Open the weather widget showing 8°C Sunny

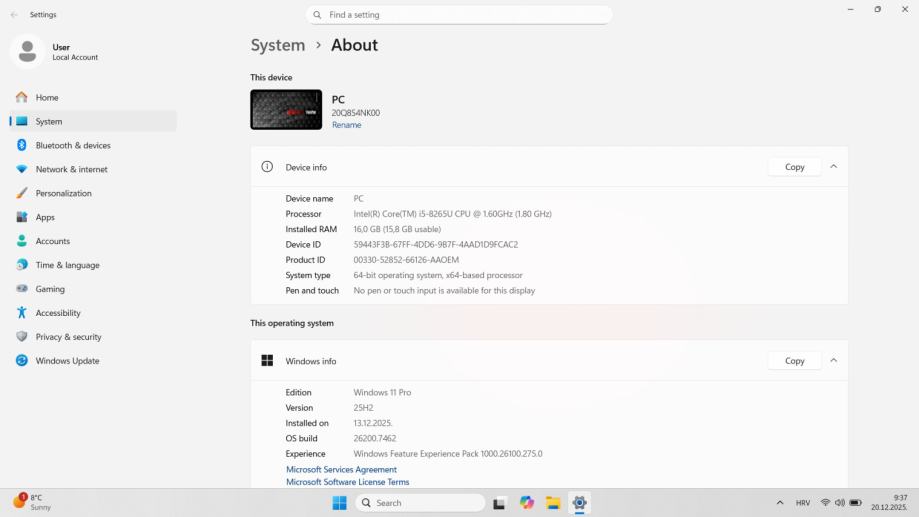pos(33,502)
